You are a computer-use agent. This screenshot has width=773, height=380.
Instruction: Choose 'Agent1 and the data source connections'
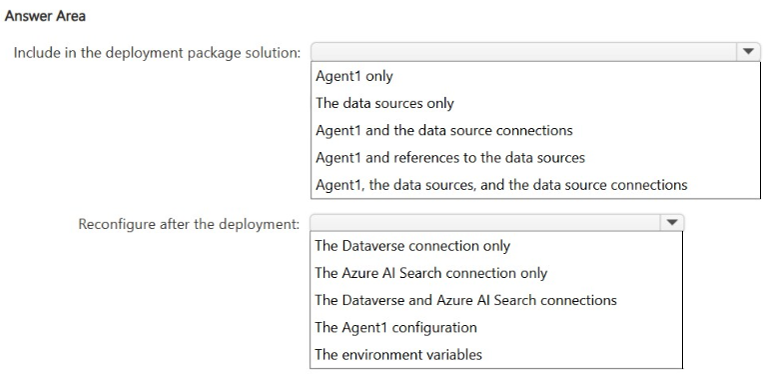(535, 130)
